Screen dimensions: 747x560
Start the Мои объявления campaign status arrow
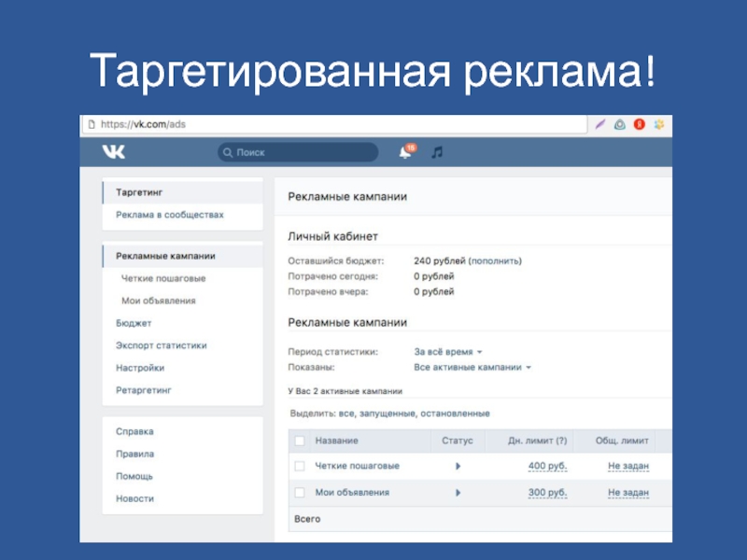point(458,493)
